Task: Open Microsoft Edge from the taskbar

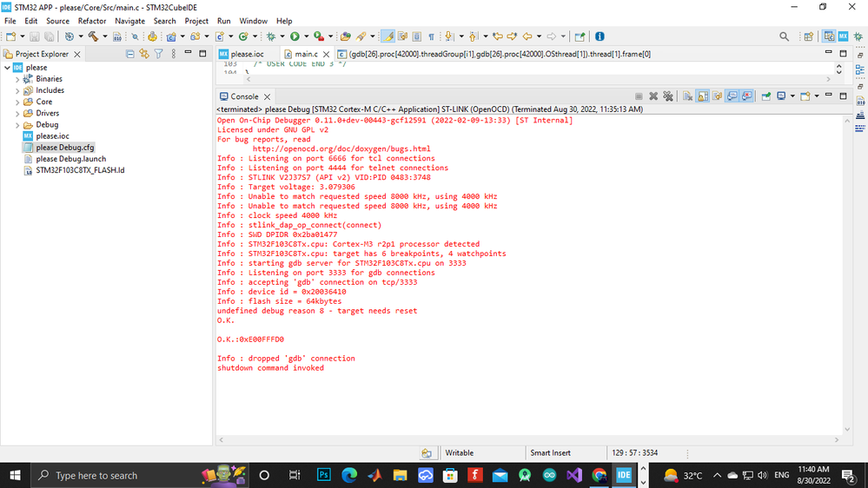Action: [349, 475]
